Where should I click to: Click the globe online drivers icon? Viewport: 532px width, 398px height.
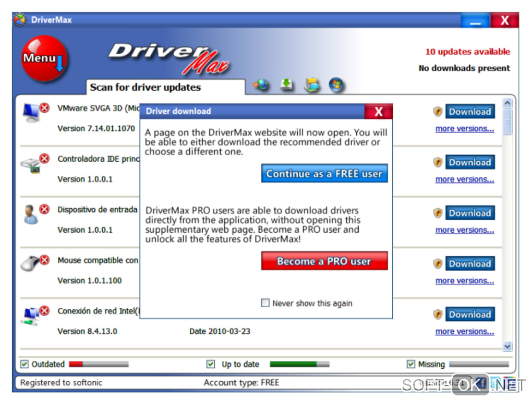click(261, 85)
